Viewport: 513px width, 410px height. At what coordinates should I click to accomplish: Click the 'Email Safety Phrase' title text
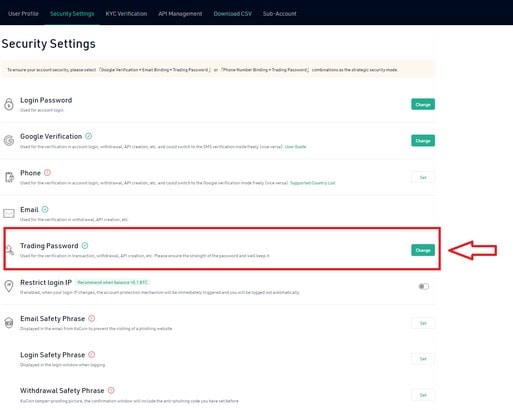[53, 319]
